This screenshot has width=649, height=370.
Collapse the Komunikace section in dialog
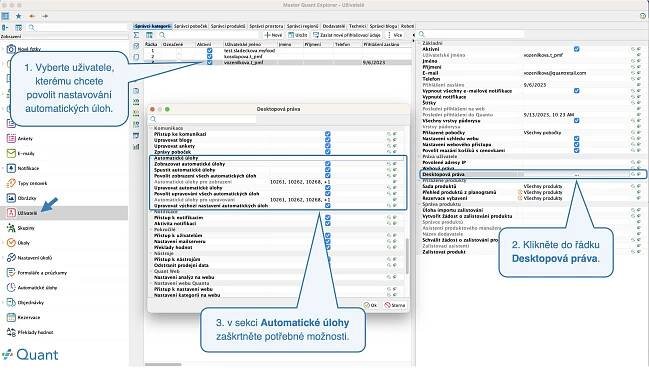[151, 128]
